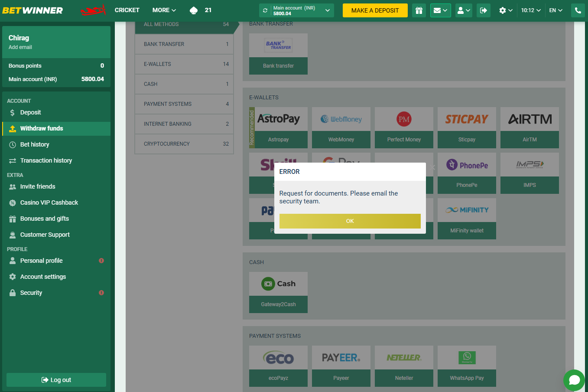The height and width of the screenshot is (392, 588).
Task: Select Perfect Money as withdrawal method
Action: tap(404, 127)
